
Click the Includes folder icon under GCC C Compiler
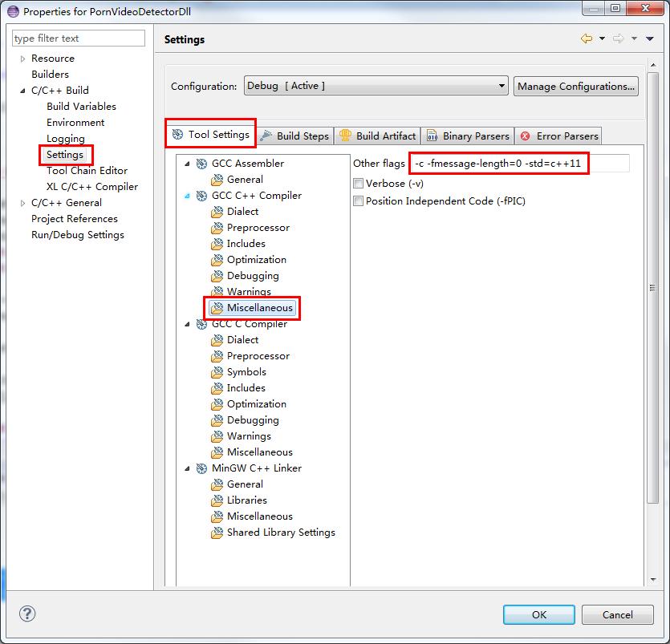[x=217, y=388]
